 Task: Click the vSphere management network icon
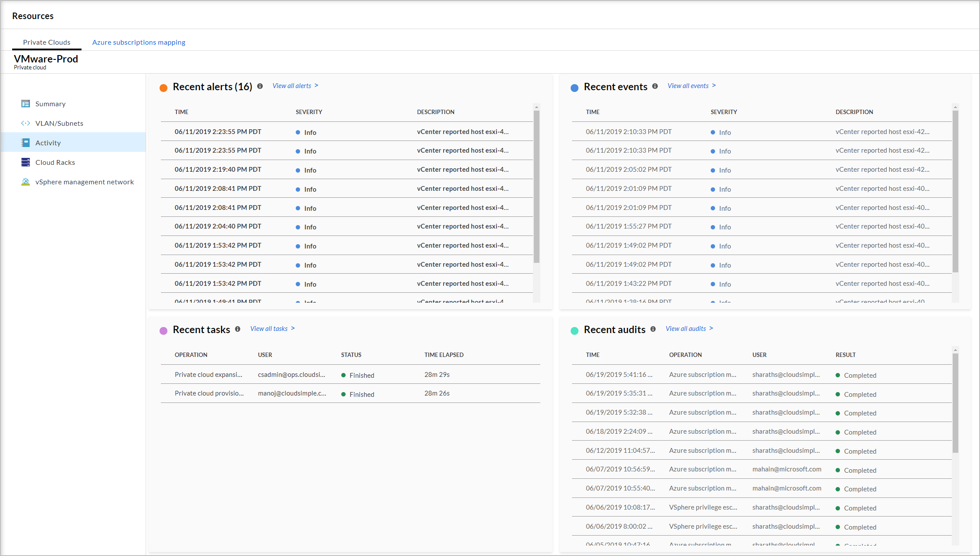tap(26, 182)
